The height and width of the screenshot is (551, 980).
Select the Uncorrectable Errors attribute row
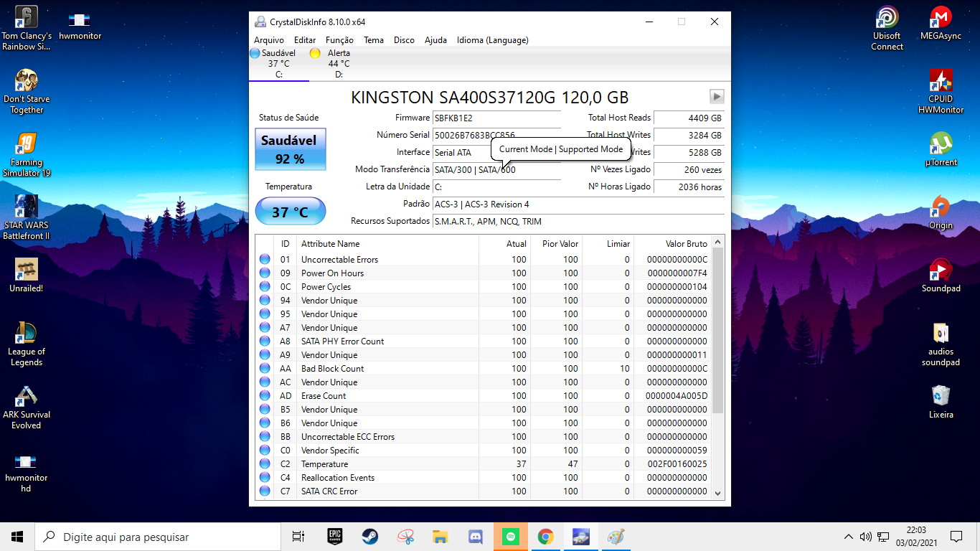coord(484,260)
